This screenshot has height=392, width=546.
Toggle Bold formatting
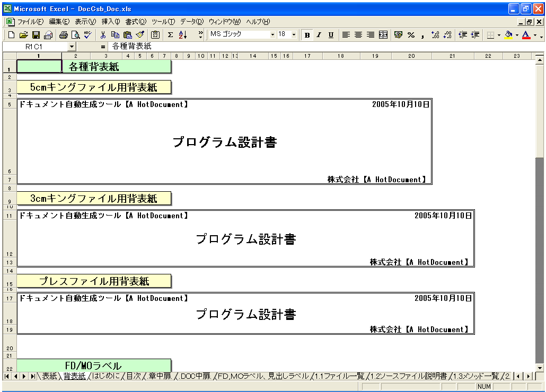tap(307, 35)
